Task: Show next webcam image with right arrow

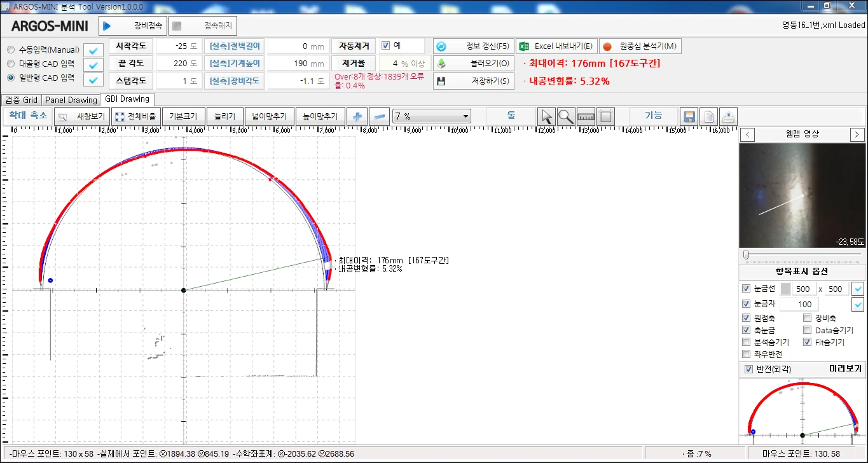Action: point(857,135)
